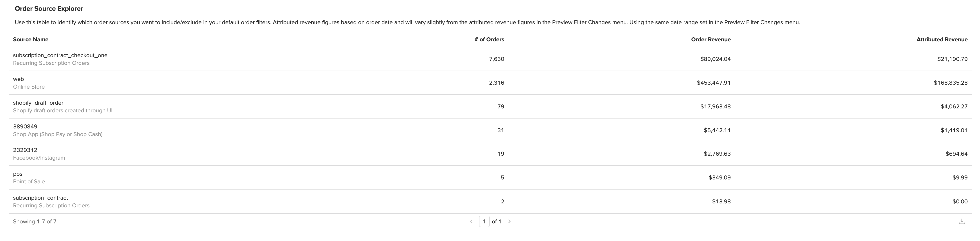
Task: Click the $168,835.28 attributed revenue value
Action: (x=950, y=83)
